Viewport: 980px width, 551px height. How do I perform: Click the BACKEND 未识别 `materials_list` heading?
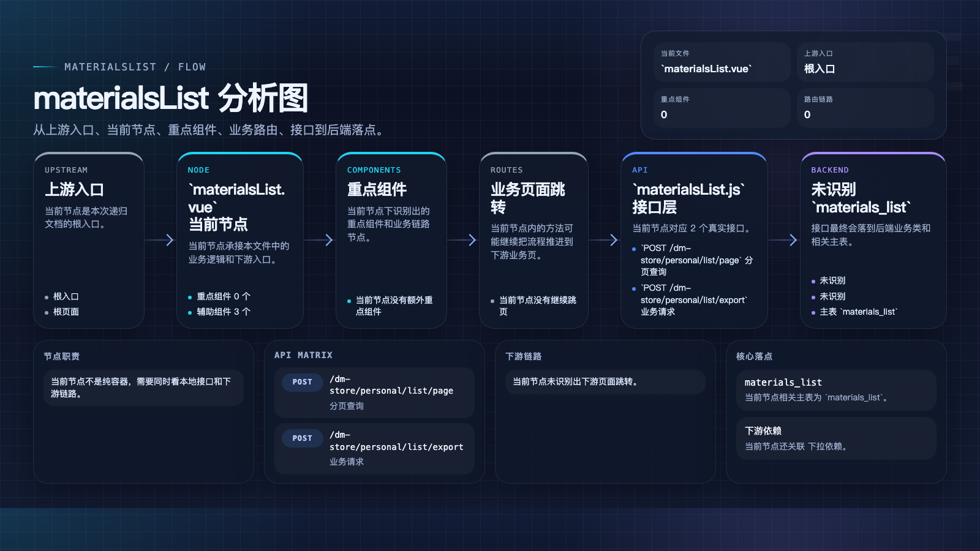click(x=861, y=198)
